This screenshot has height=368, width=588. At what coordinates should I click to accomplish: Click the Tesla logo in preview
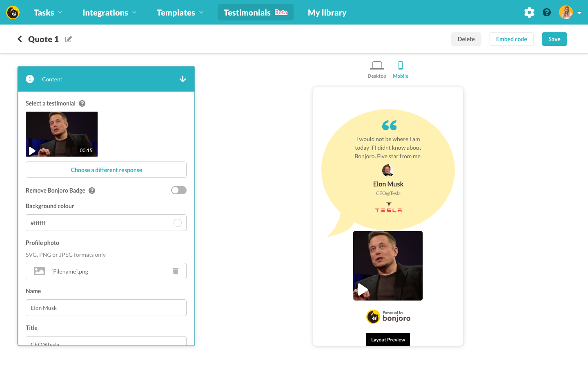(x=388, y=207)
